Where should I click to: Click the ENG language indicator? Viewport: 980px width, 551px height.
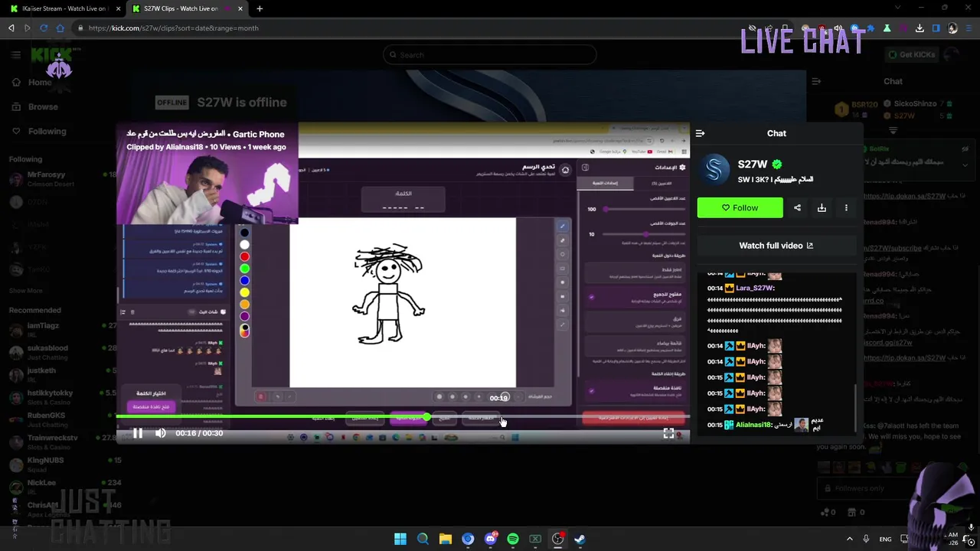(885, 539)
